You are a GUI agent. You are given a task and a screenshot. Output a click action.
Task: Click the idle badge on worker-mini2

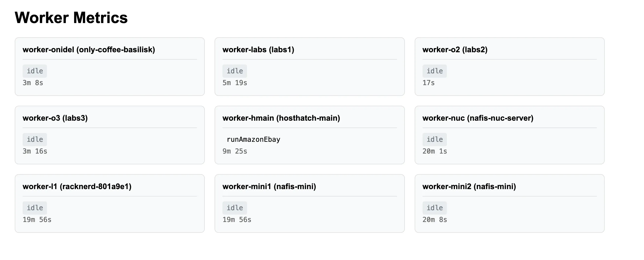tap(435, 208)
